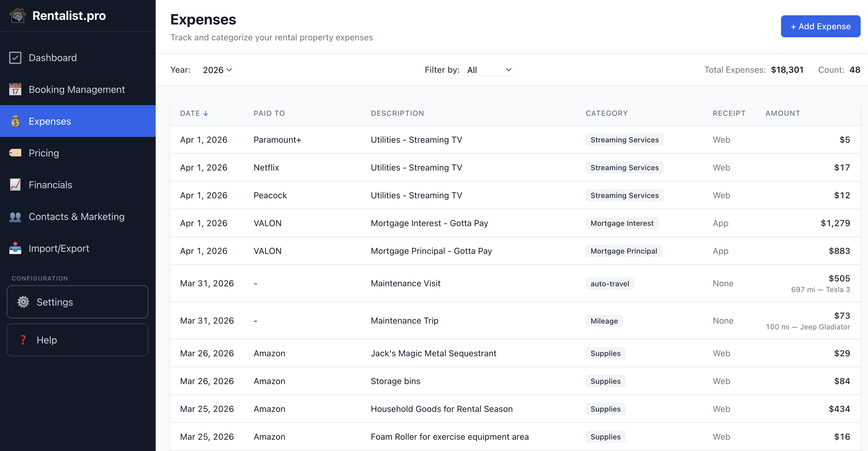
Task: Select the Expenses money bag icon
Action: click(15, 121)
